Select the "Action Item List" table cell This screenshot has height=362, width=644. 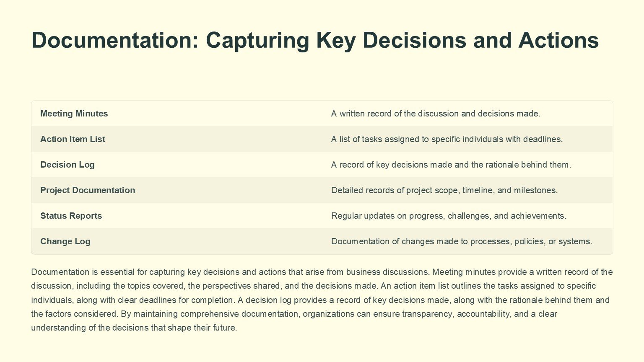point(73,139)
